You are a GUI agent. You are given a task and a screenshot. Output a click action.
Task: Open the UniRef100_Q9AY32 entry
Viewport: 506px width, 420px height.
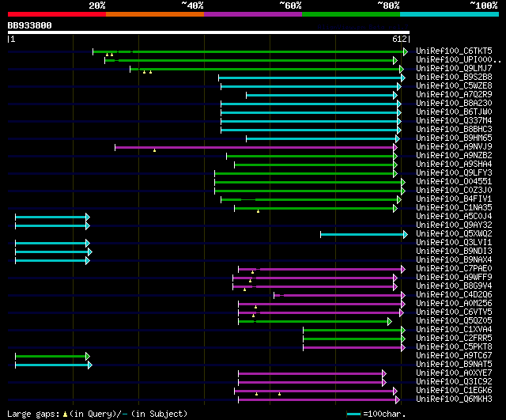click(454, 225)
